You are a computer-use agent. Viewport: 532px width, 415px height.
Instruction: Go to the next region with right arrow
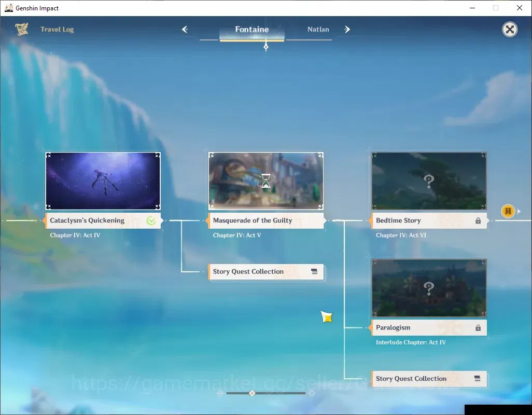coord(347,30)
